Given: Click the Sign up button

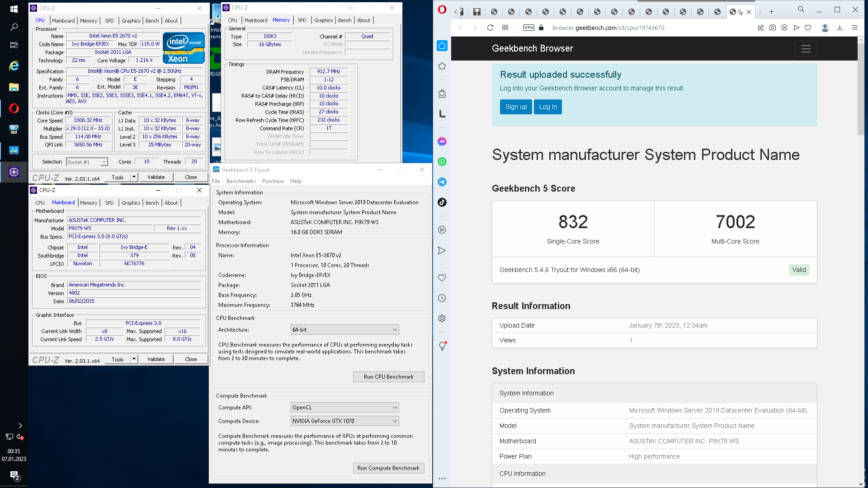Looking at the screenshot, I should [x=516, y=107].
